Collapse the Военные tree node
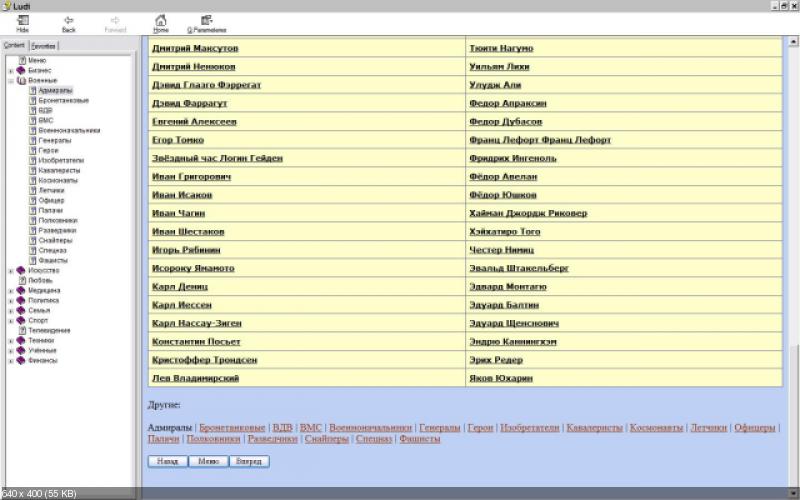Image resolution: width=800 pixels, height=500 pixels. click(x=10, y=81)
